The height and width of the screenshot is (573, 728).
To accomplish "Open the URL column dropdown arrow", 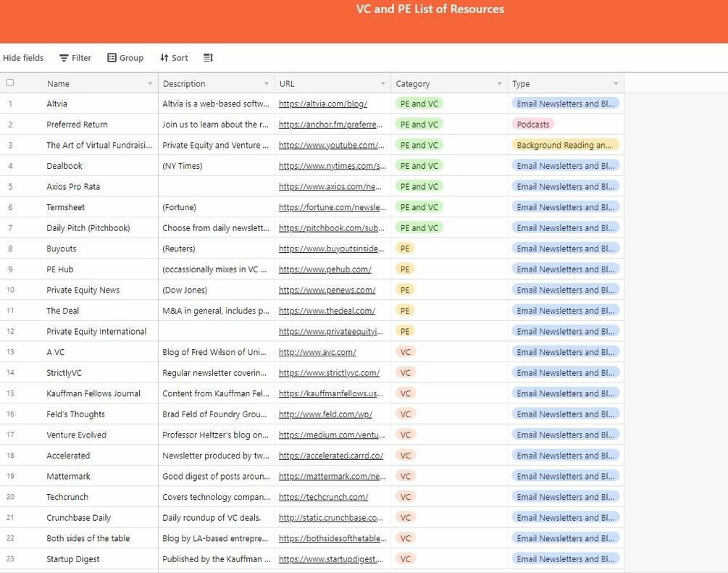I will tap(383, 83).
